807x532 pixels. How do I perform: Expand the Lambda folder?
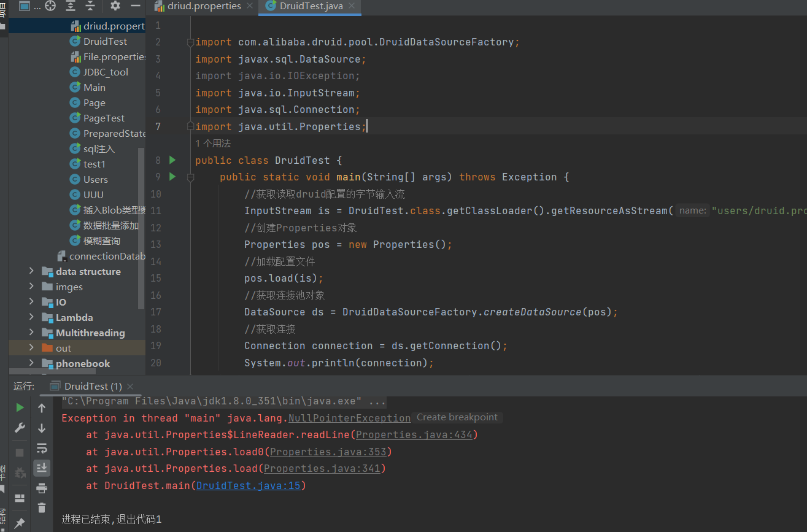pos(31,317)
